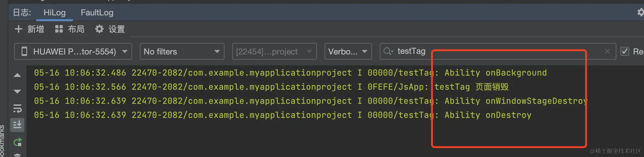Open the 设置 settings button

tap(110, 29)
